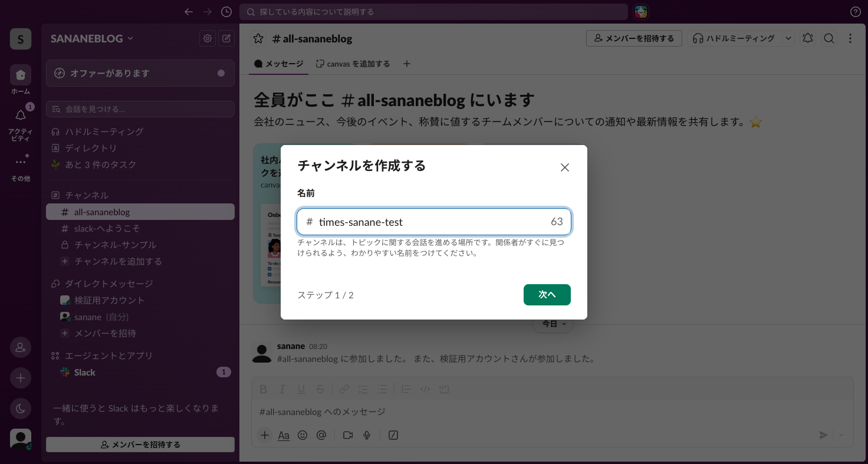Open ディレクトリ in sidebar

coord(140,148)
